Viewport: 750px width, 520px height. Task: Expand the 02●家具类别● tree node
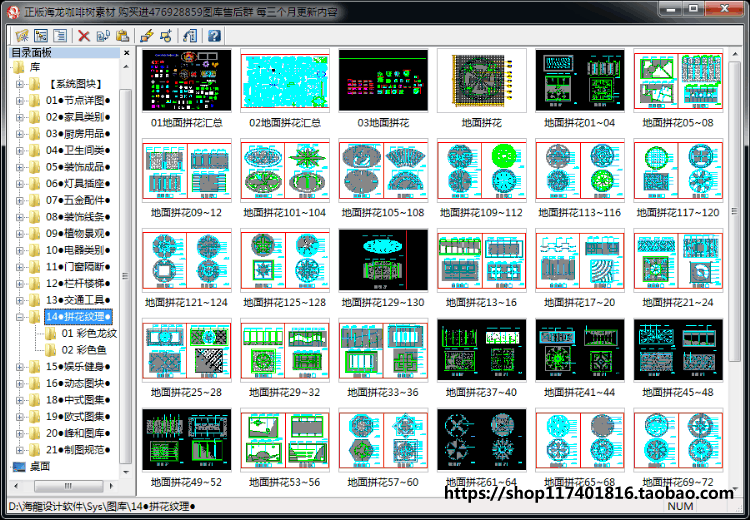(20, 117)
